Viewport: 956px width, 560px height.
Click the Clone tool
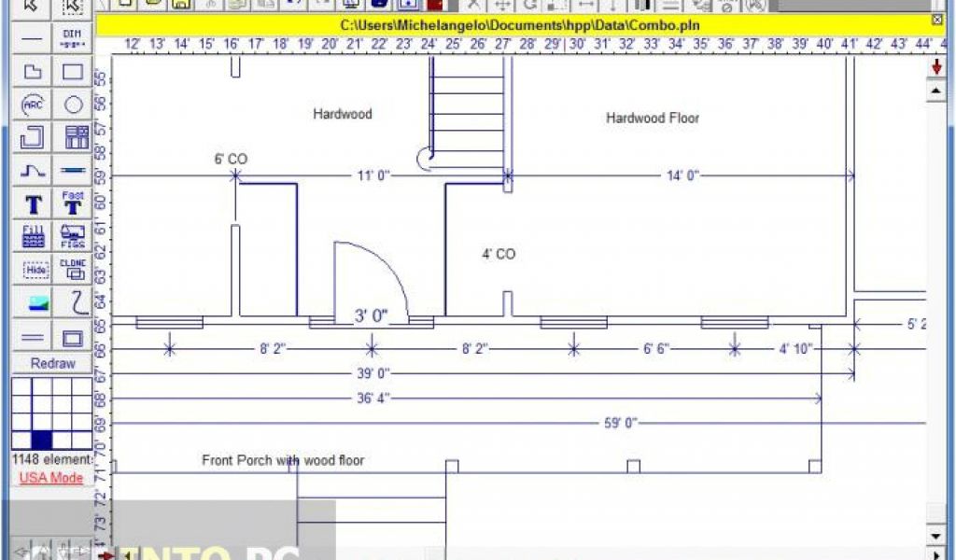coord(72,269)
